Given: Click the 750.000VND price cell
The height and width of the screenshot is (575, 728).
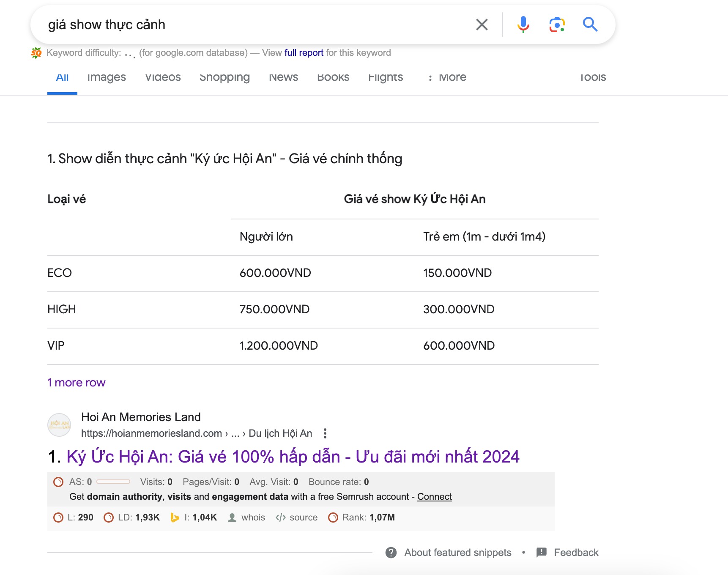Looking at the screenshot, I should tap(274, 309).
